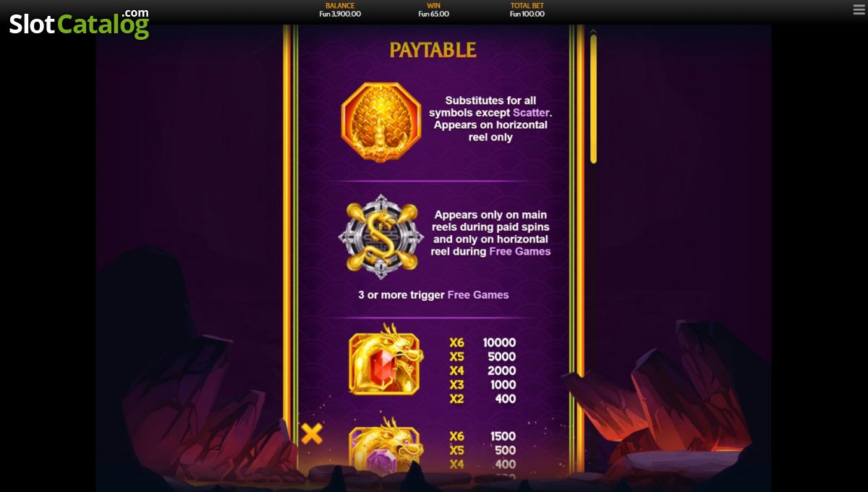
Task: Click the Win Fun 65.00 display
Action: 433,10
